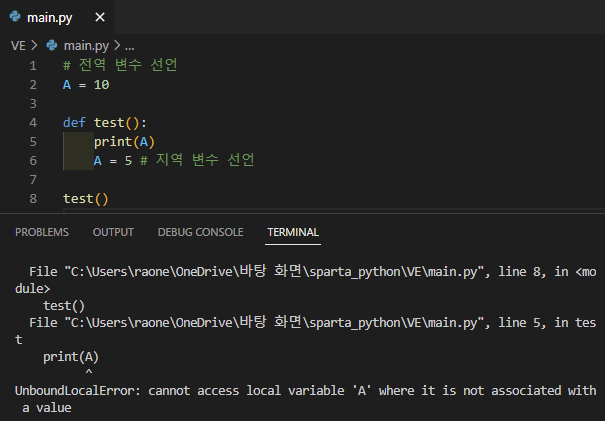Screen dimensions: 605x421
Task: Expand the chevron after VE breadcrumb
Action: (x=34, y=46)
